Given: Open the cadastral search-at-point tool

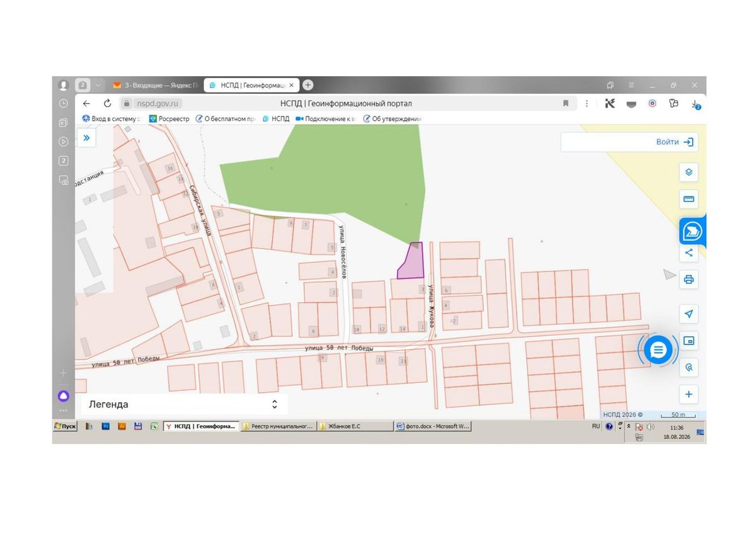Looking at the screenshot, I should [x=689, y=367].
